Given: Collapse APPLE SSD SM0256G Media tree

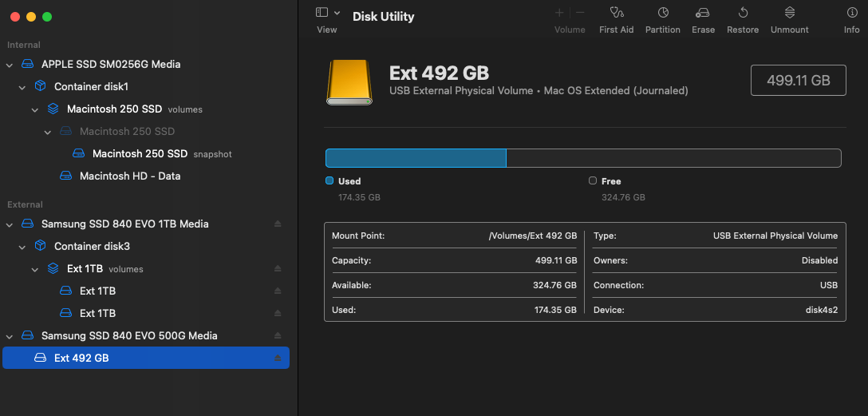Looking at the screenshot, I should pyautogui.click(x=10, y=64).
